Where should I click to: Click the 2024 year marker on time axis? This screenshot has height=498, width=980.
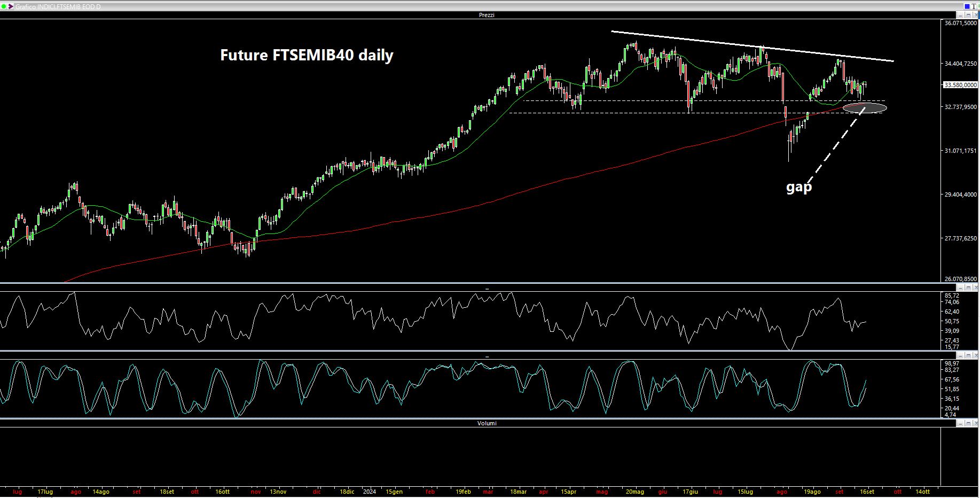[x=369, y=492]
